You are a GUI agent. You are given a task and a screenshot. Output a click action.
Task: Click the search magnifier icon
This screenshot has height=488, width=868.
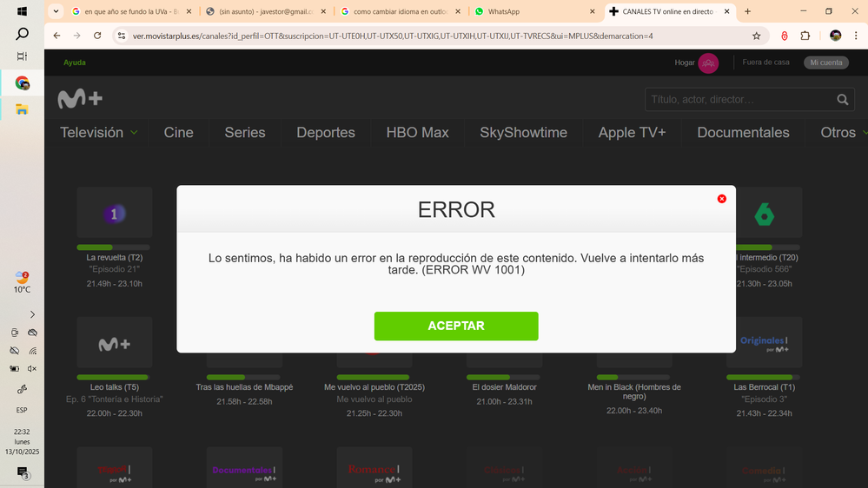coord(843,100)
